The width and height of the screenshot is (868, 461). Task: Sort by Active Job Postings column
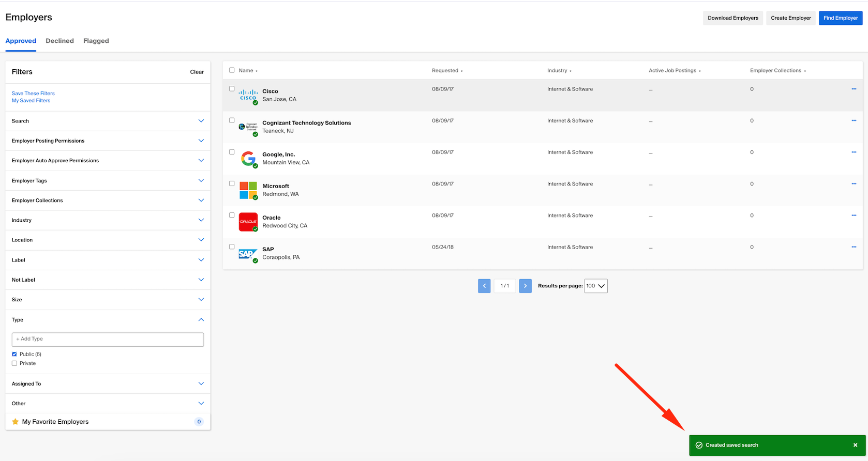click(x=675, y=70)
